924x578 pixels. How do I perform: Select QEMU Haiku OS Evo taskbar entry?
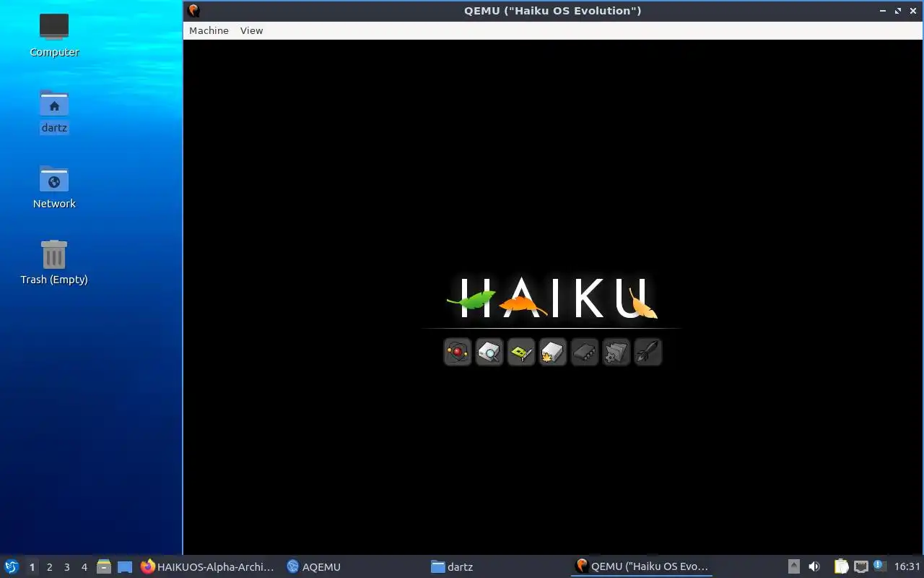coord(642,566)
